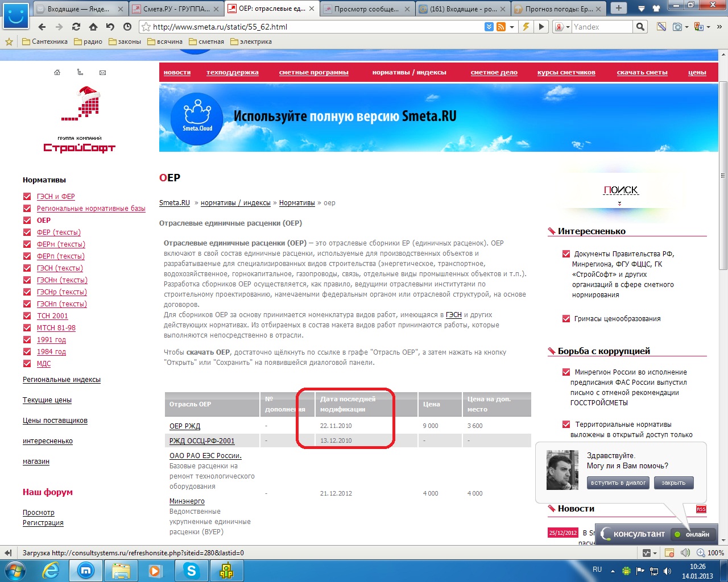This screenshot has width=728, height=582.
Task: Switch to Смета.РУ - ГРУППА tab
Action: coord(176,9)
